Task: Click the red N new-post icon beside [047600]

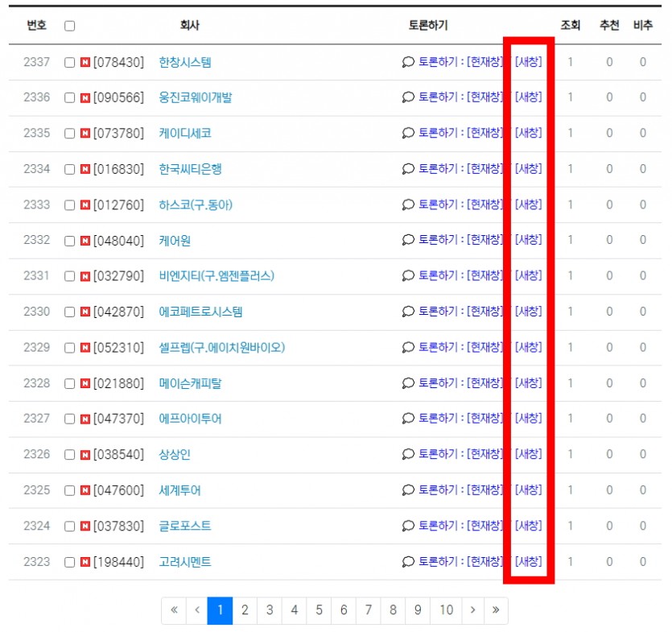Action: click(x=85, y=490)
